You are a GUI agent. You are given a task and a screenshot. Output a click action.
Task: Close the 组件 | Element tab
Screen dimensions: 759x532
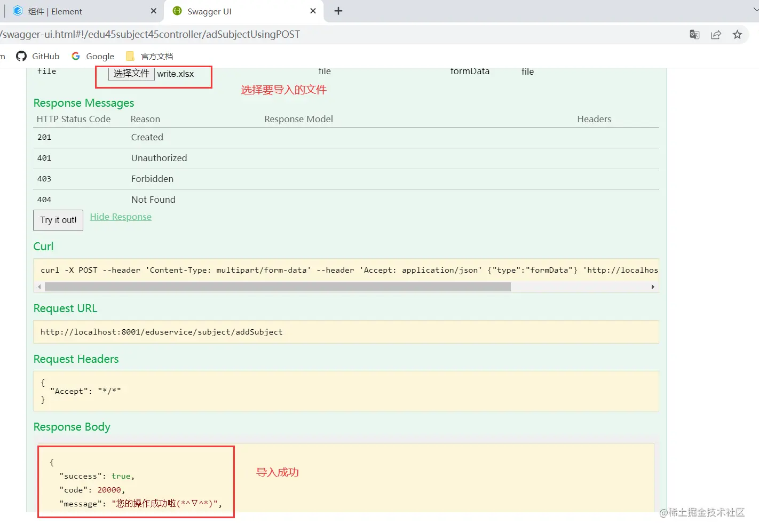(x=154, y=11)
